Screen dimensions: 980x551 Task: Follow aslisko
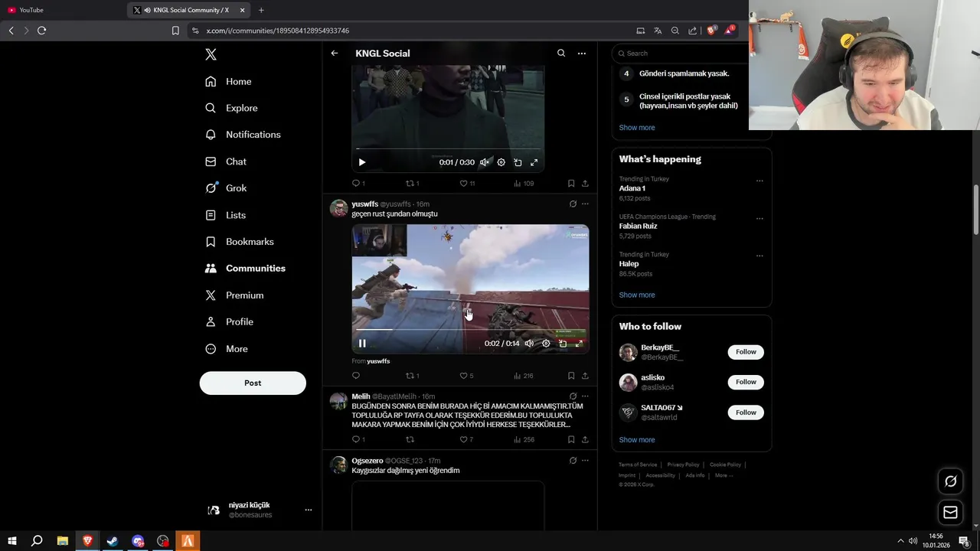[746, 382]
